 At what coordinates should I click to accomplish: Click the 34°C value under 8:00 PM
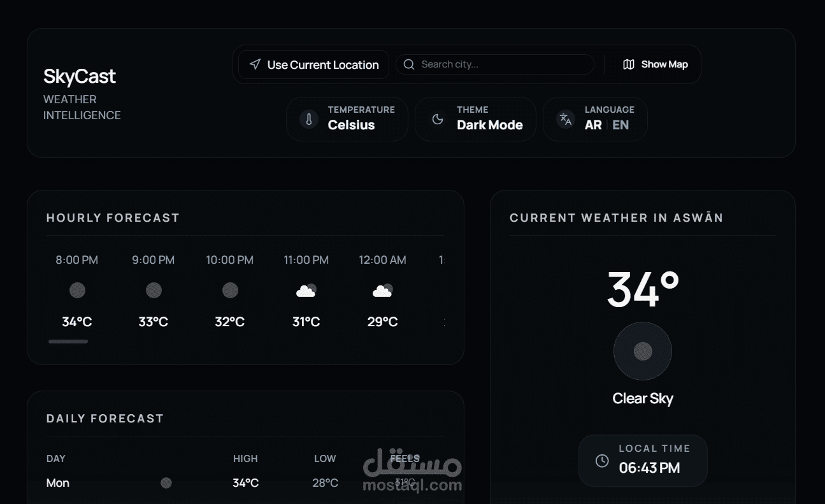77,322
